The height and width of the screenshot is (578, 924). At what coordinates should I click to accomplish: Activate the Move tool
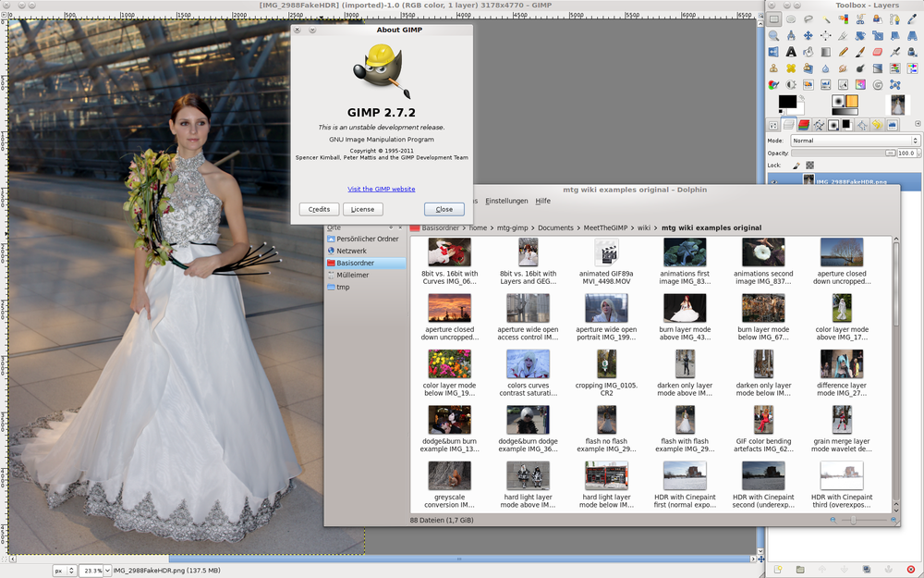[x=808, y=36]
